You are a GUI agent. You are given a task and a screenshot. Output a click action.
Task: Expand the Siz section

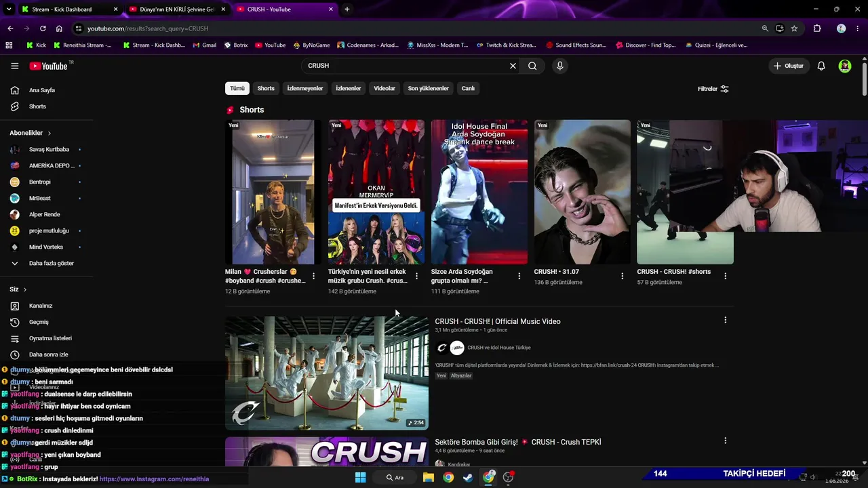click(18, 289)
